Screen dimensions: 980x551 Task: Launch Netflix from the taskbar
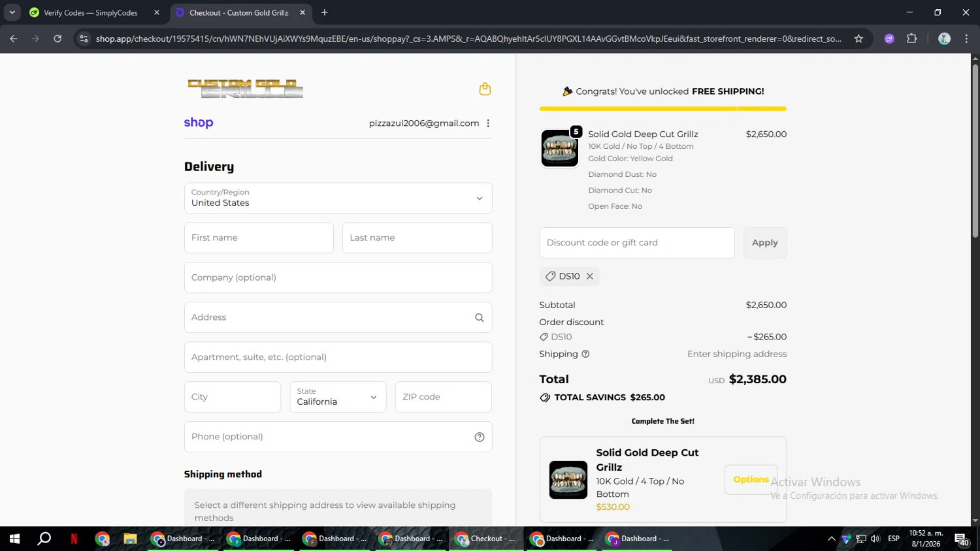click(74, 539)
